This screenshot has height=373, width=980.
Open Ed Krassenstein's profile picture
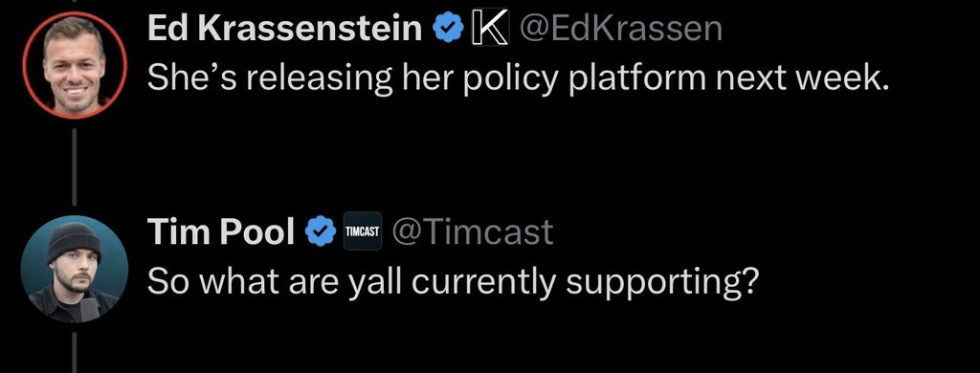pos(75,66)
